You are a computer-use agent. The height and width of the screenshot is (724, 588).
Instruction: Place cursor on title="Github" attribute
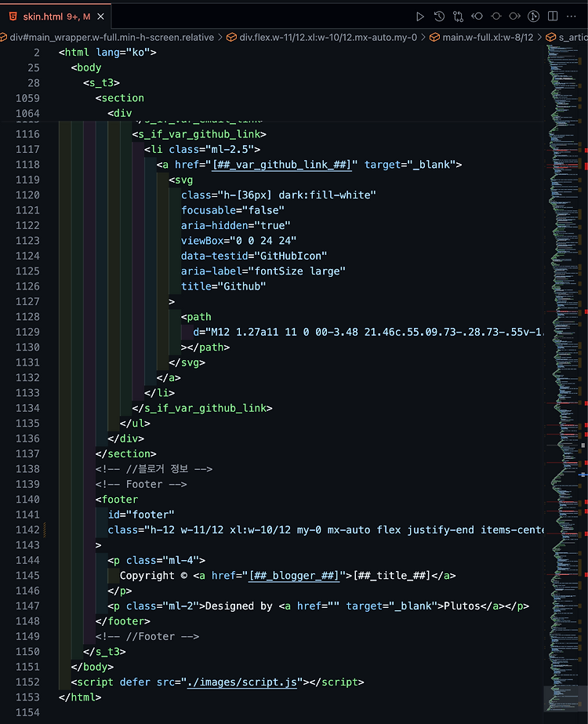pos(223,287)
